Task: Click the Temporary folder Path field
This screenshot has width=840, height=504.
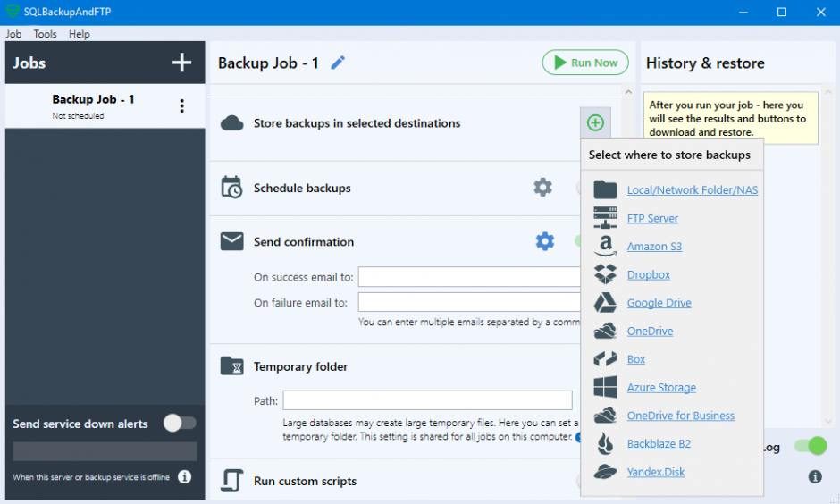Action: click(x=427, y=400)
